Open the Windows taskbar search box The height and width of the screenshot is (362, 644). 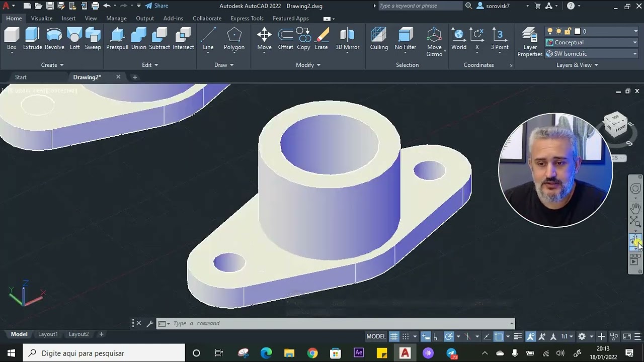click(104, 353)
